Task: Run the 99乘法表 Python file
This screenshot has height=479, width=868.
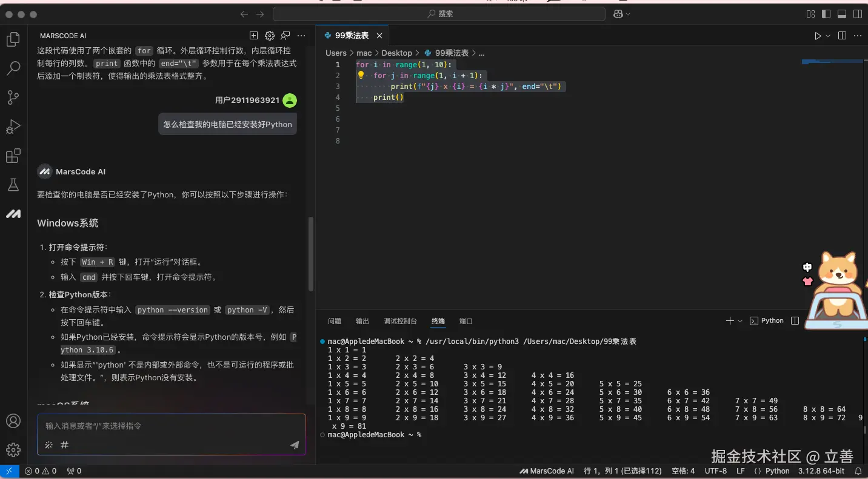Action: [818, 35]
